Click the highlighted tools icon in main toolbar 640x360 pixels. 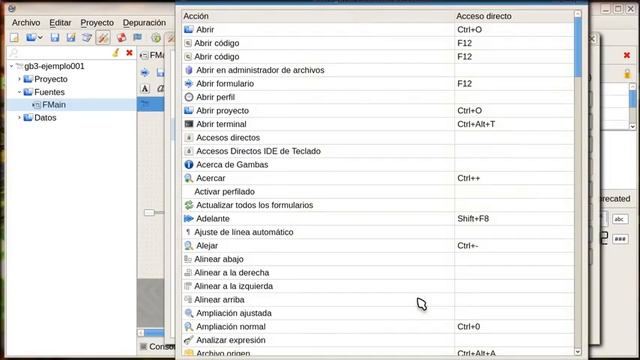(x=103, y=38)
